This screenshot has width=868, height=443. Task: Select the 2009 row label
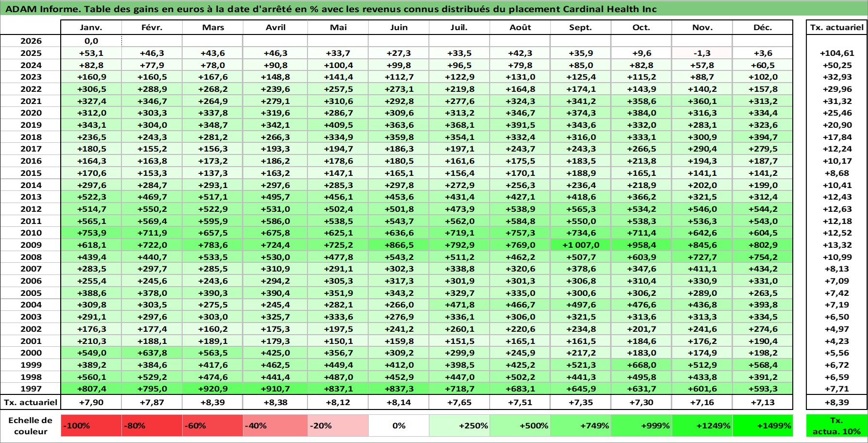click(31, 245)
